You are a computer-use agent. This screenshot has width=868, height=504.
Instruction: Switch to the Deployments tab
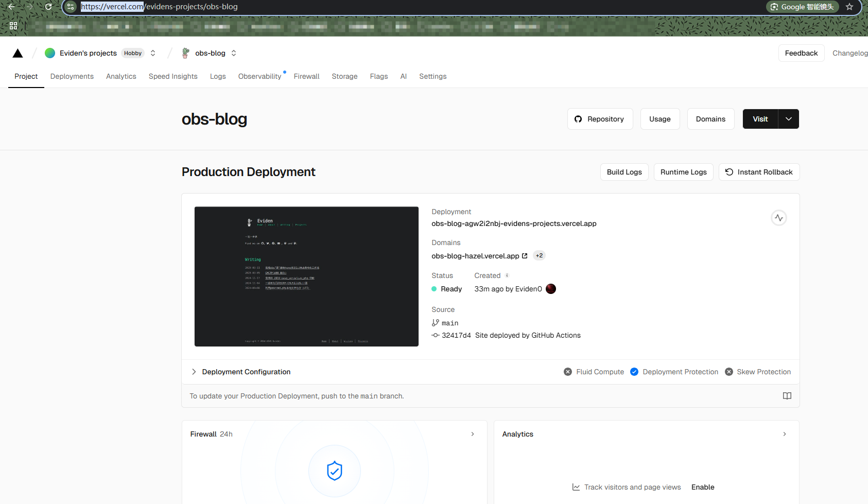[72, 76]
